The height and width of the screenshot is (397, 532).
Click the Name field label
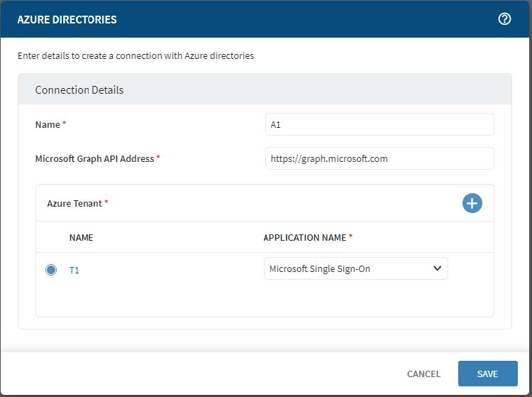coord(48,124)
